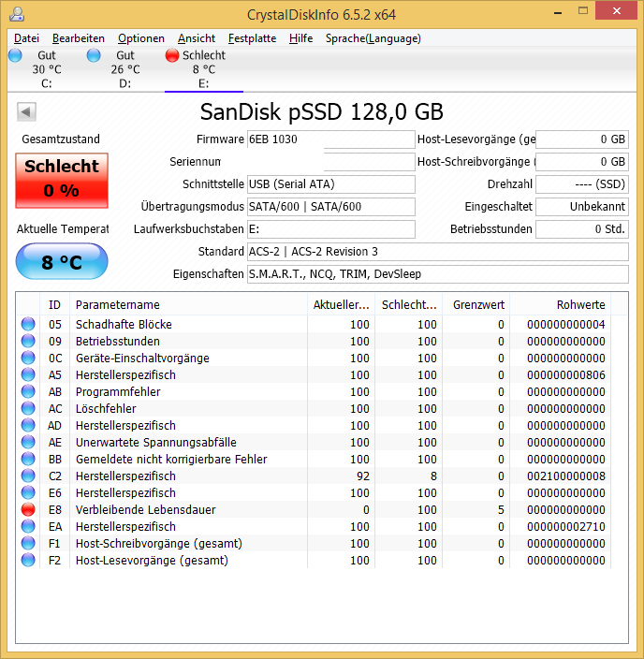Image resolution: width=644 pixels, height=659 pixels.
Task: Click the ID column header
Action: click(x=54, y=305)
